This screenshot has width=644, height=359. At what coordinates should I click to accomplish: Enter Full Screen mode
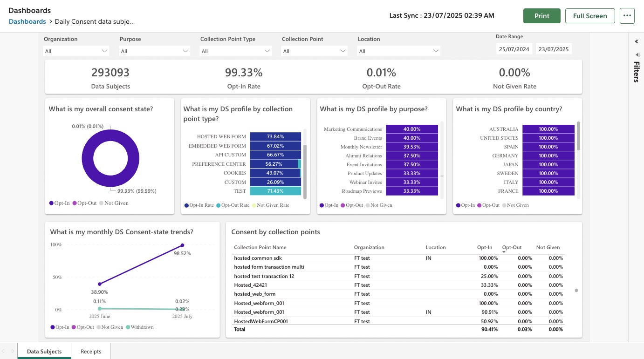point(590,15)
